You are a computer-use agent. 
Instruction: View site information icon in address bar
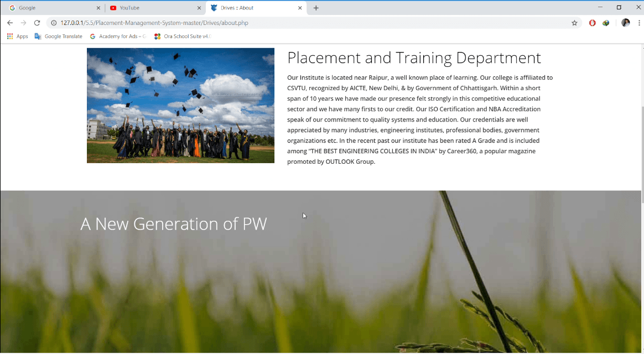point(54,23)
